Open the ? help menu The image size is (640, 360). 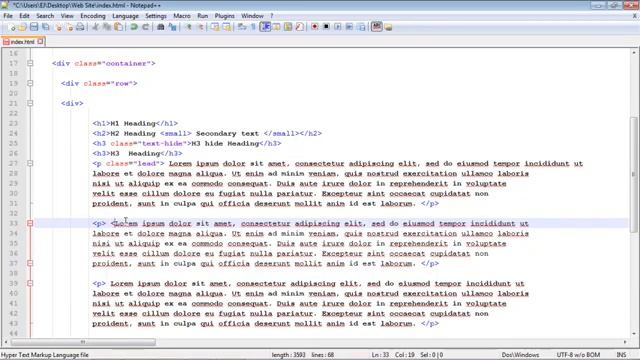coord(271,16)
